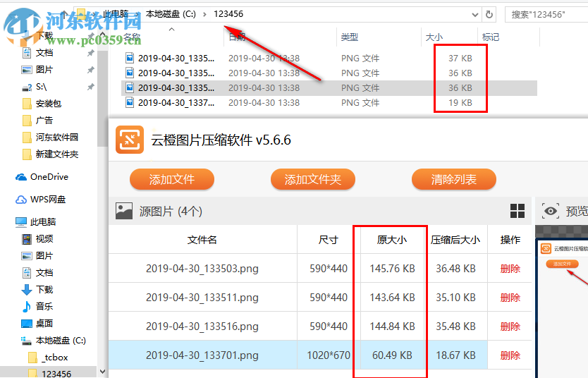Open OneDrive in the navigation pane
This screenshot has width=588, height=378.
point(49,176)
